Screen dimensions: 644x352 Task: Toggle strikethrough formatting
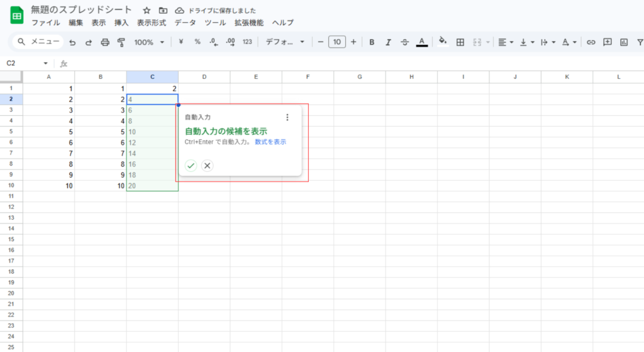point(404,42)
